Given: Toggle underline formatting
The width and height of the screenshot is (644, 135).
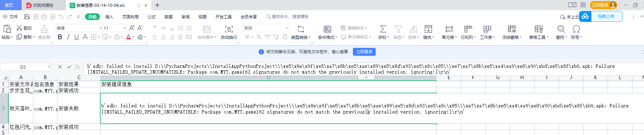Looking at the screenshot, I should 76,37.
